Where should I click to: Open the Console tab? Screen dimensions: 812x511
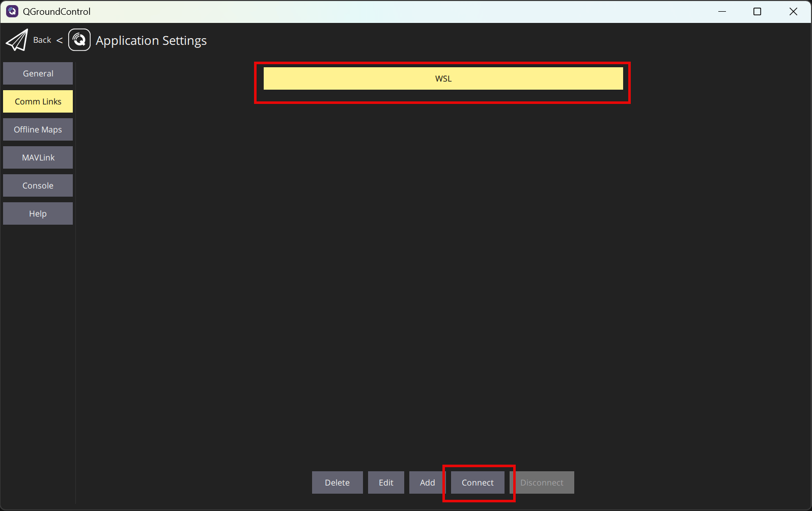[x=38, y=185]
